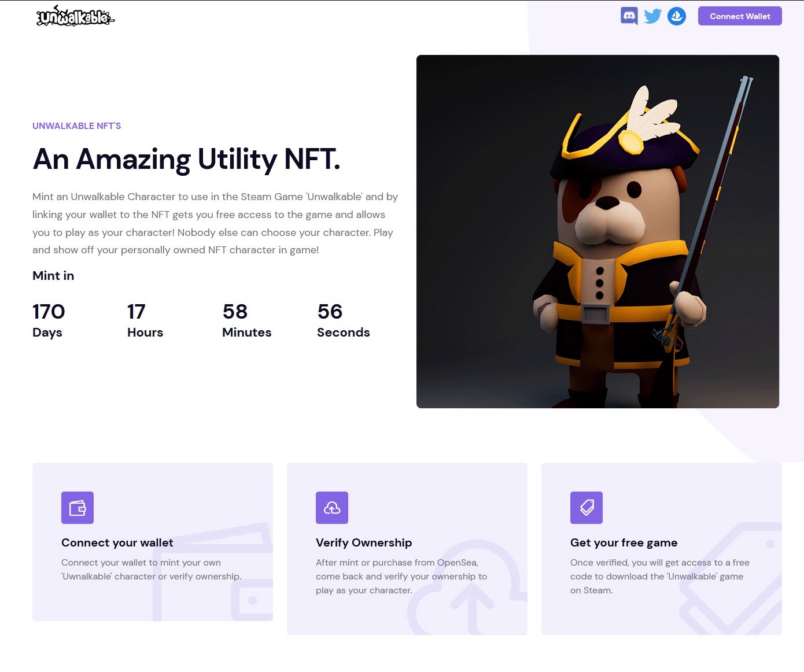Screen dimensions: 804x672
Task: Click the 'Once verified' description text
Action: click(x=660, y=577)
